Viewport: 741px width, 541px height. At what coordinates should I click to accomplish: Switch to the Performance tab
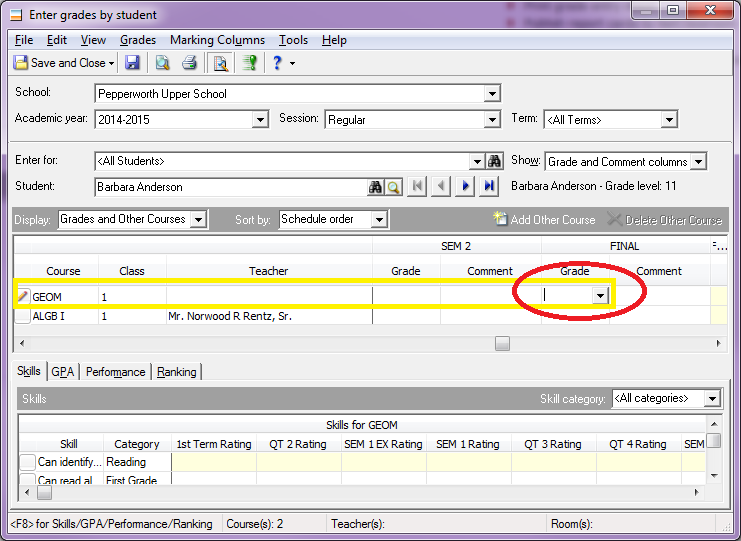[115, 372]
